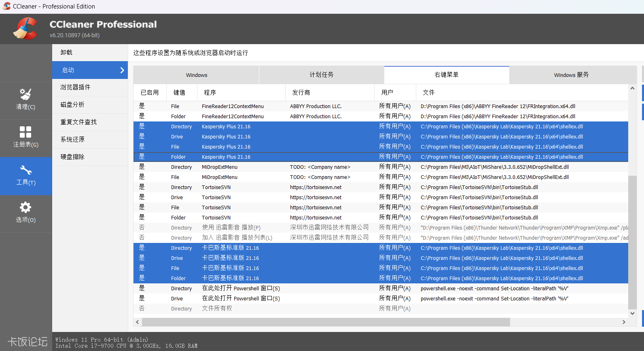Screen dimensions: 644x351
Task: Click the ABBYY Production LLC. publisher on File row
Action: pos(316,106)
